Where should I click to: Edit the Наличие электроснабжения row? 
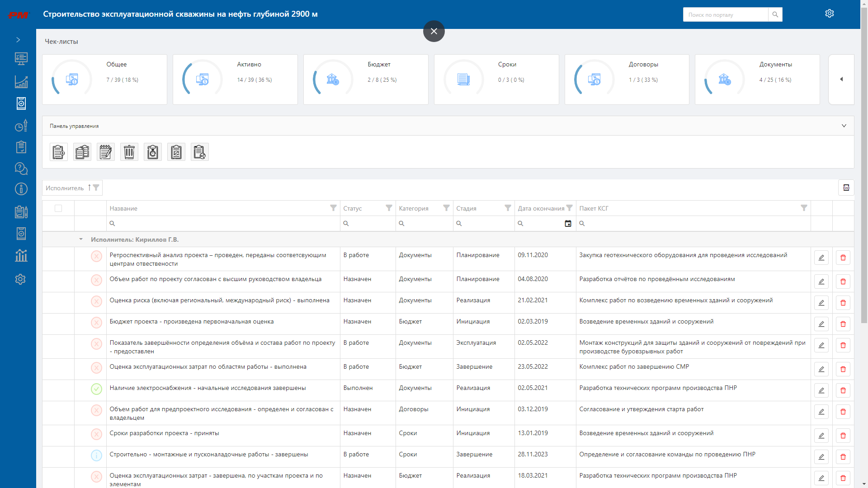(x=821, y=390)
